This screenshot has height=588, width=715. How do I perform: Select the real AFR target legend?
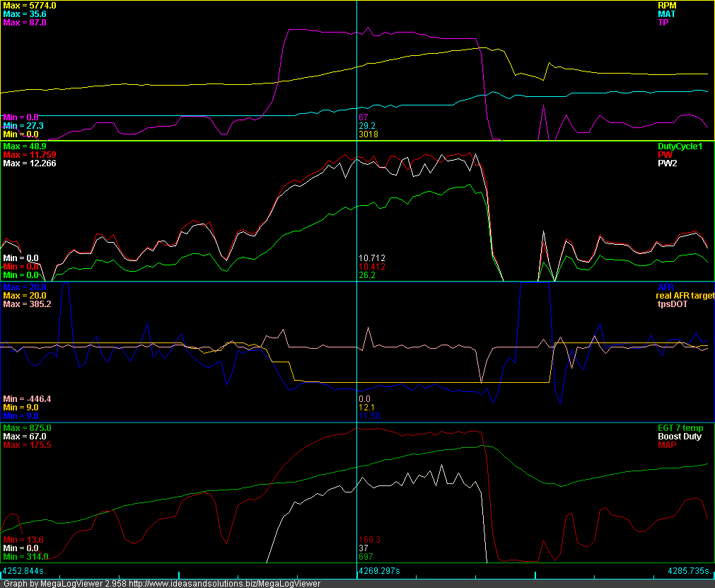point(685,295)
